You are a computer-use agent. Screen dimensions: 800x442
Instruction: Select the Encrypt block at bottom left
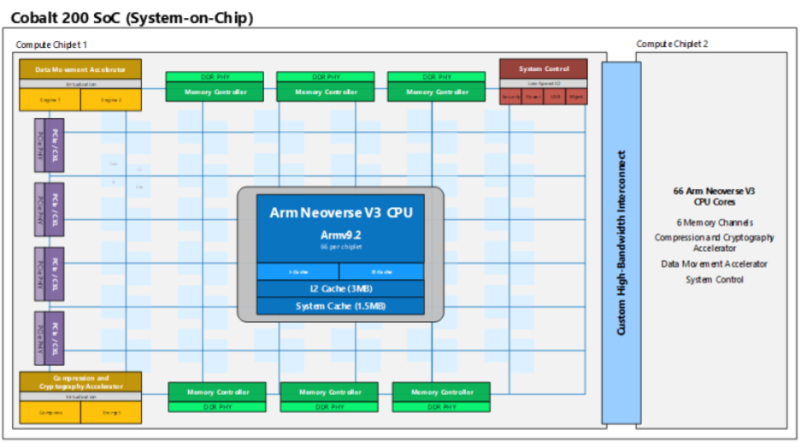coord(110,412)
